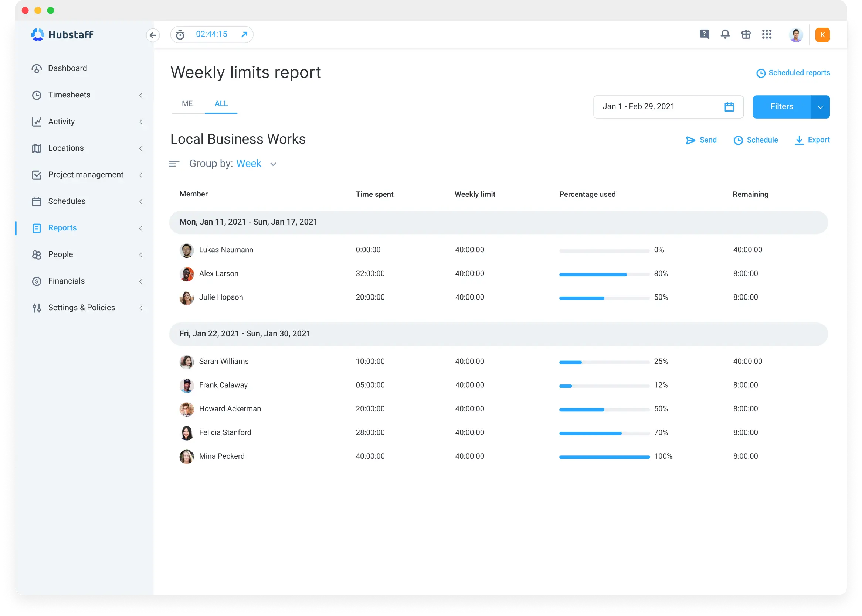This screenshot has height=616, width=862.
Task: Collapse the Timesheets sidebar section
Action: 141,95
